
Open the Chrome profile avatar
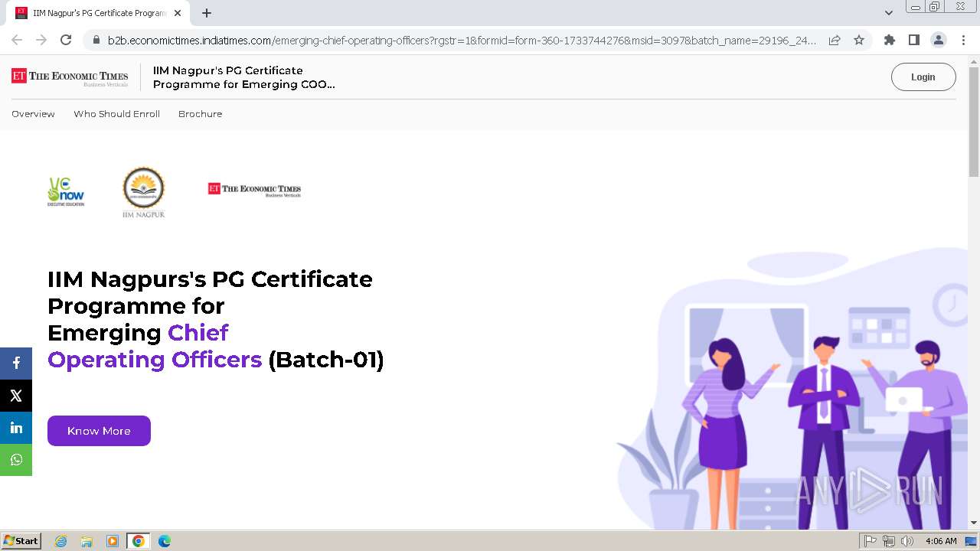click(x=938, y=40)
